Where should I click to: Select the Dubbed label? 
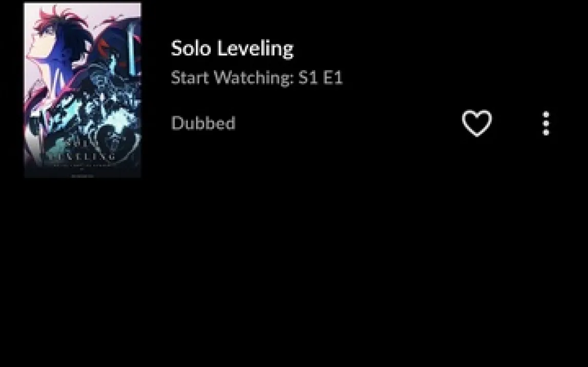tap(203, 123)
